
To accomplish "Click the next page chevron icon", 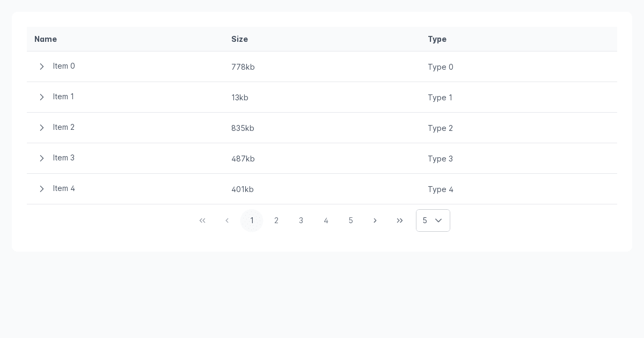I will click(x=375, y=221).
